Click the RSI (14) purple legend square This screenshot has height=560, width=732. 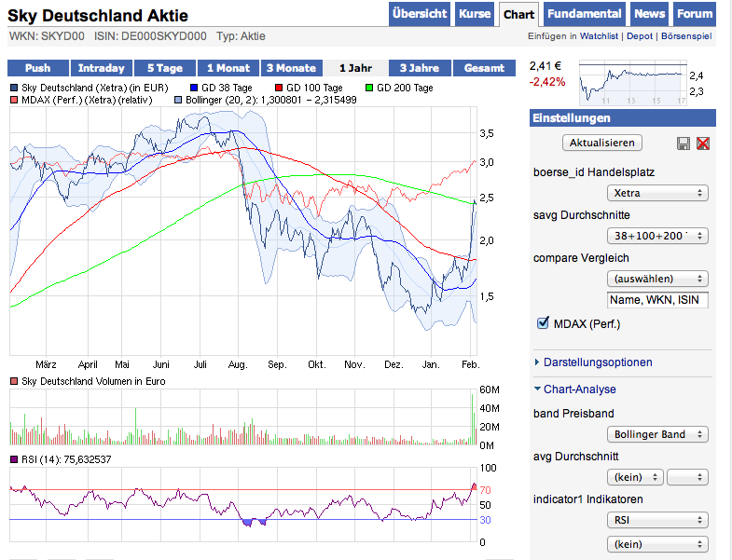point(14,459)
